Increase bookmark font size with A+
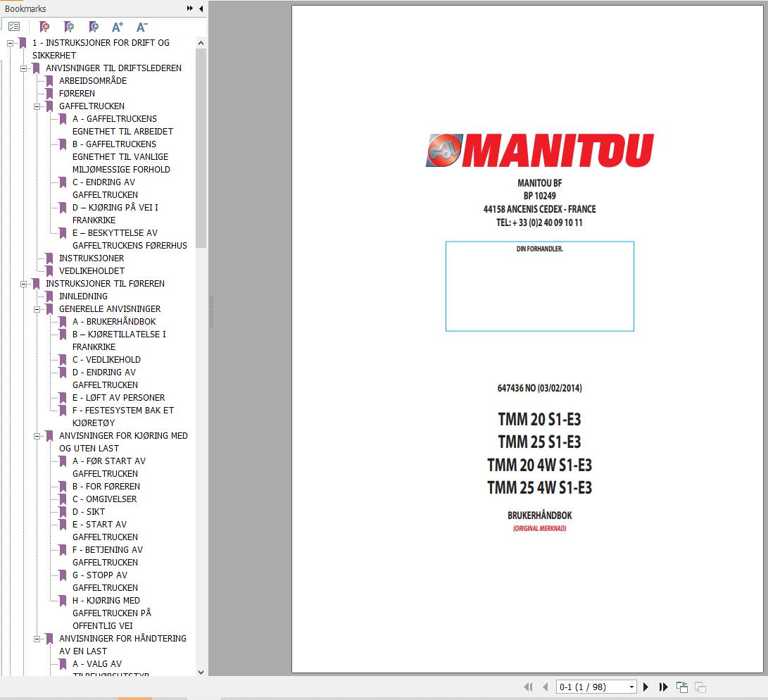768x700 pixels. click(x=118, y=27)
